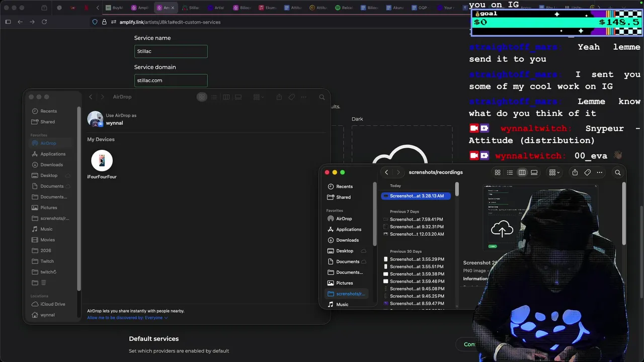Click site permissions icon beside padlock
Image resolution: width=644 pixels, height=362 pixels.
pyautogui.click(x=114, y=22)
